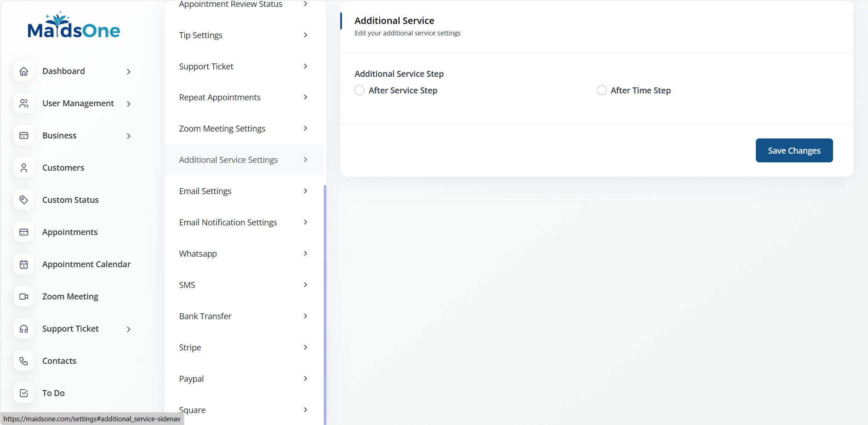
Task: Expand the Dashboard menu chevron
Action: [x=129, y=72]
